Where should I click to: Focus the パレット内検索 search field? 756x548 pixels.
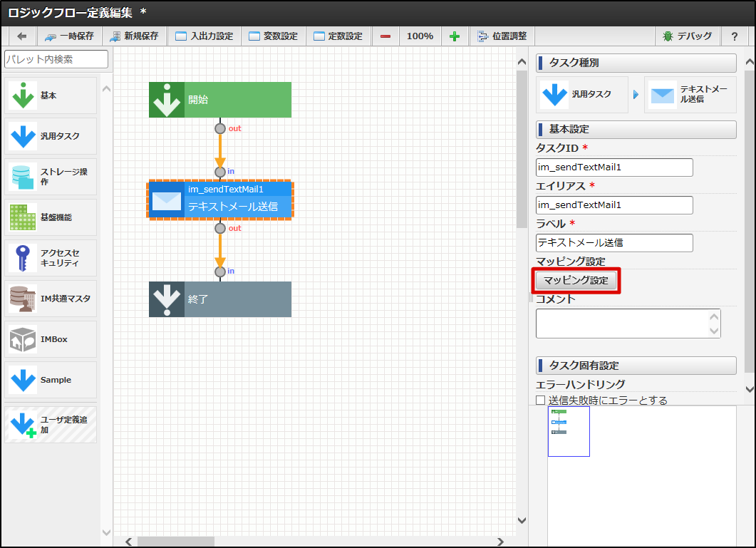point(56,59)
